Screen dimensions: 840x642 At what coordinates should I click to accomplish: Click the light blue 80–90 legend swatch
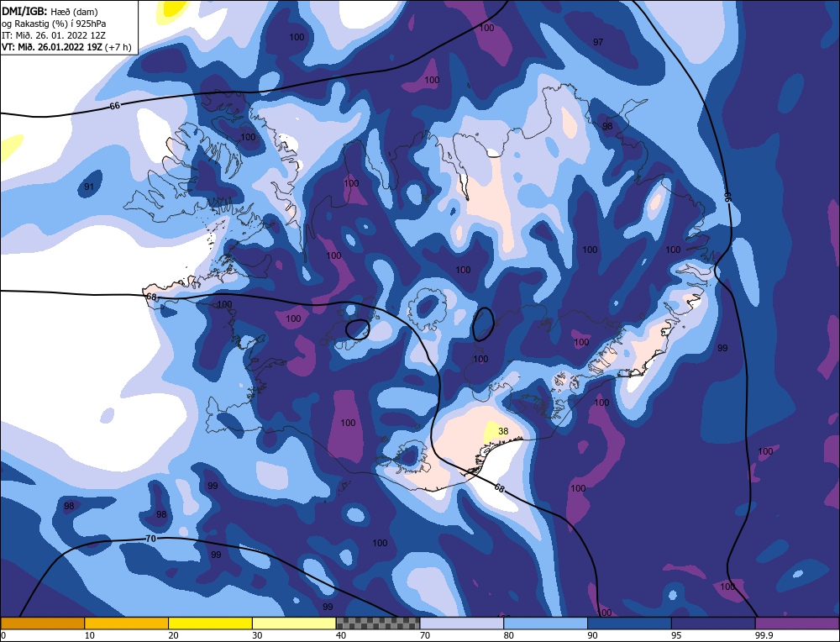tap(545, 623)
